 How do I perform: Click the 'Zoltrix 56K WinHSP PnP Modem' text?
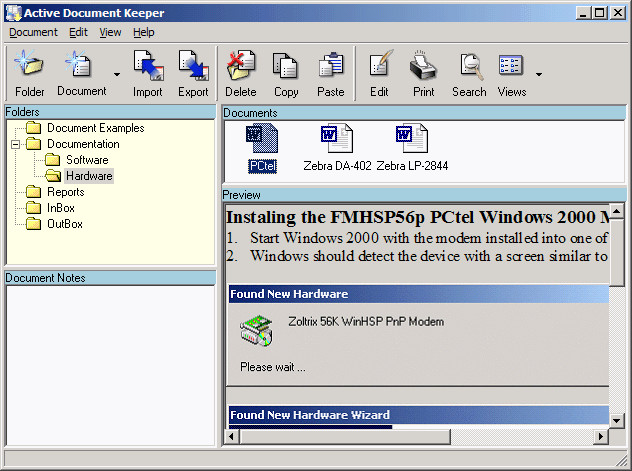coord(366,322)
